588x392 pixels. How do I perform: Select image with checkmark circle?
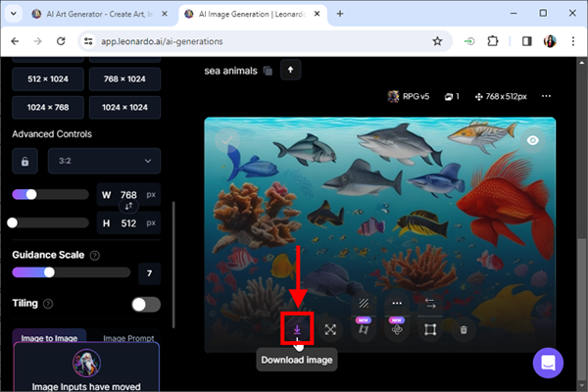pos(227,140)
